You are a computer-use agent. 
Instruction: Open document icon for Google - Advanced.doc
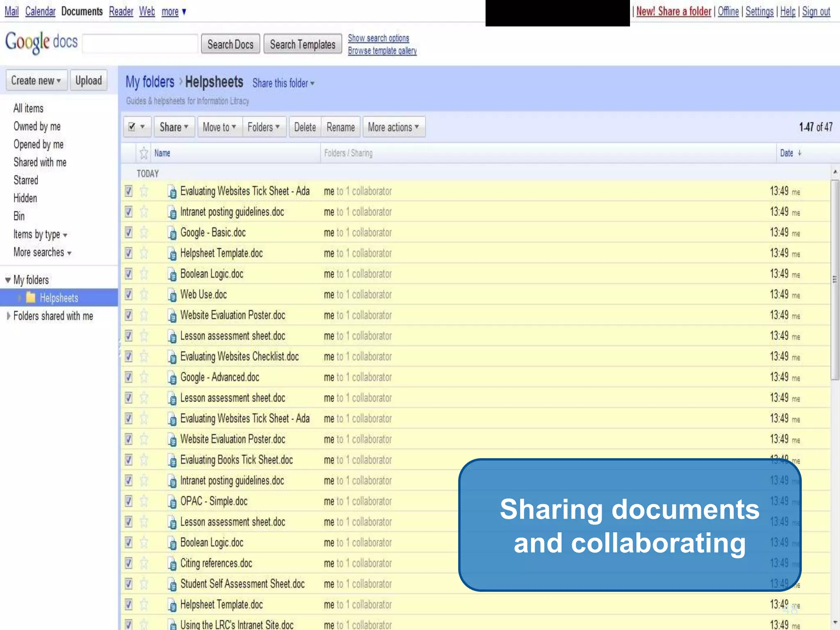pyautogui.click(x=172, y=377)
